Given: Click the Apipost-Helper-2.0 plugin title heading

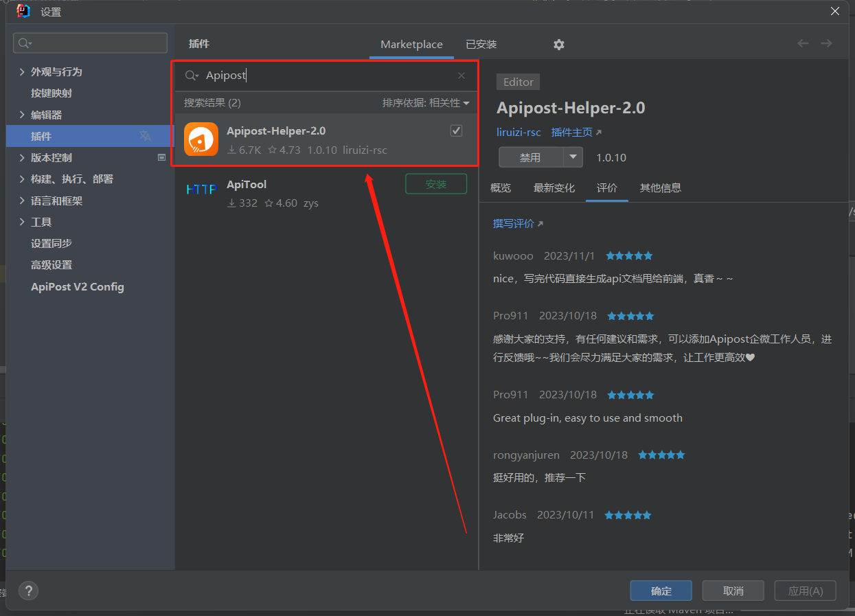Looking at the screenshot, I should [571, 108].
